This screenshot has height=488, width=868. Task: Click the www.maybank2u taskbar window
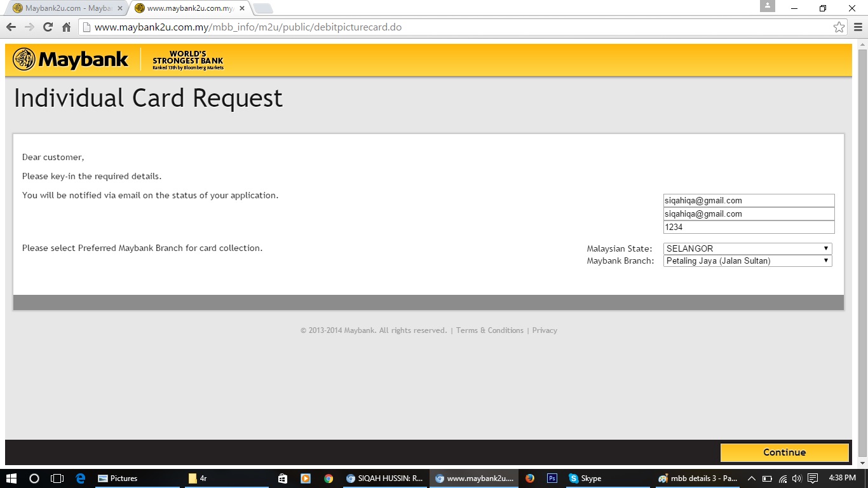point(474,478)
